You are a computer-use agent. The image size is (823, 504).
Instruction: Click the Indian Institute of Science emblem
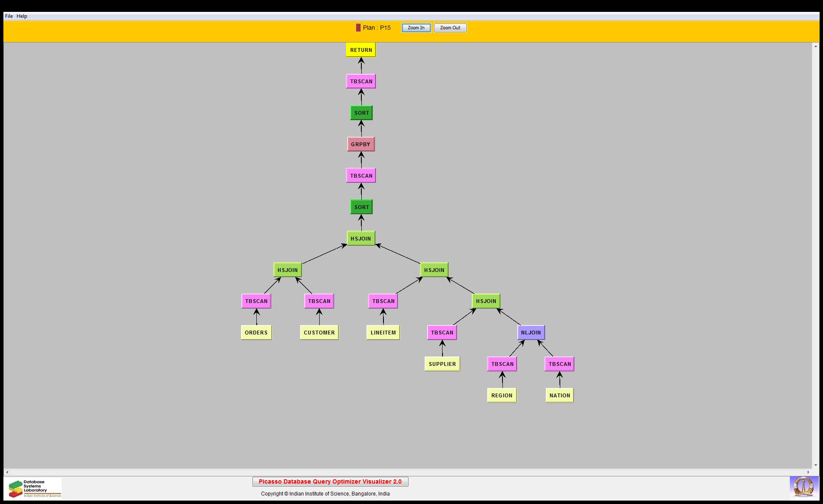804,488
